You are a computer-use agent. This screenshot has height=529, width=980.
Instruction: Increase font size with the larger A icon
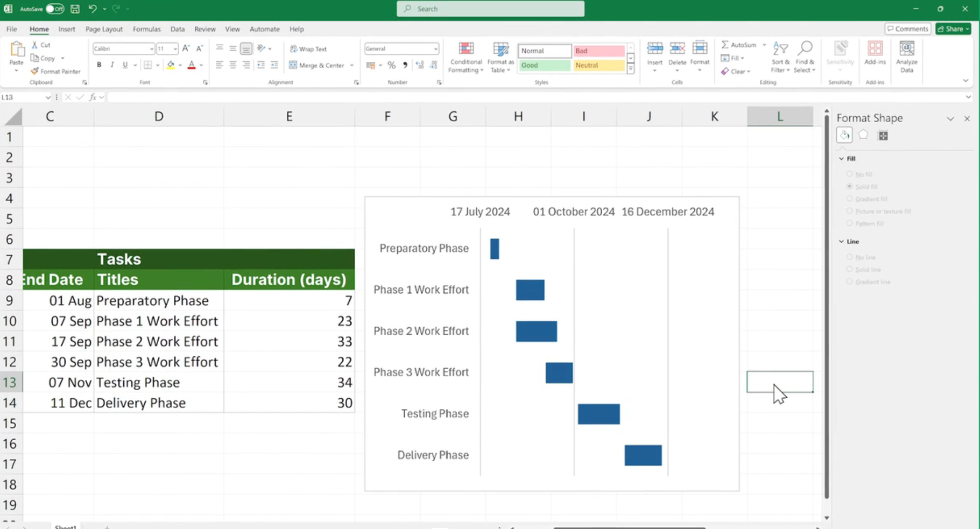coord(186,48)
